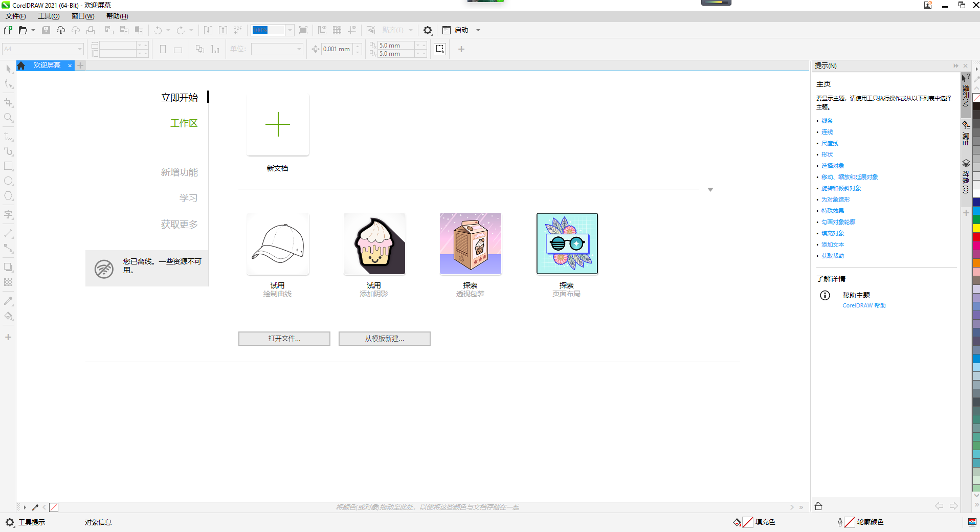Open the 帮助 menu
The height and width of the screenshot is (532, 980).
(116, 16)
